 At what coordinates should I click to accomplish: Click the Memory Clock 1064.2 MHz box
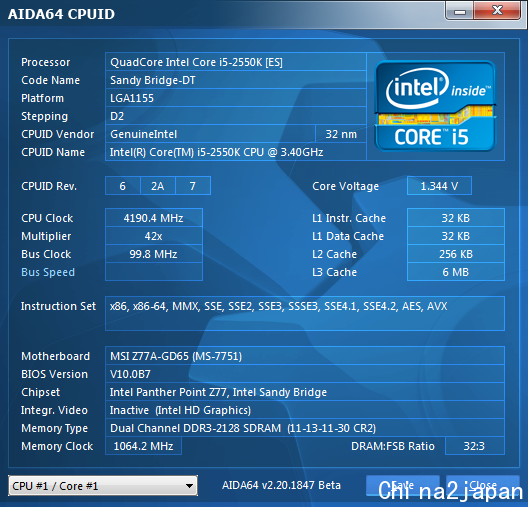point(143,446)
